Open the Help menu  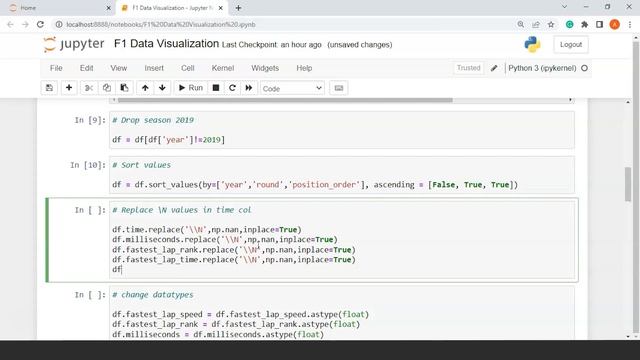(x=304, y=68)
